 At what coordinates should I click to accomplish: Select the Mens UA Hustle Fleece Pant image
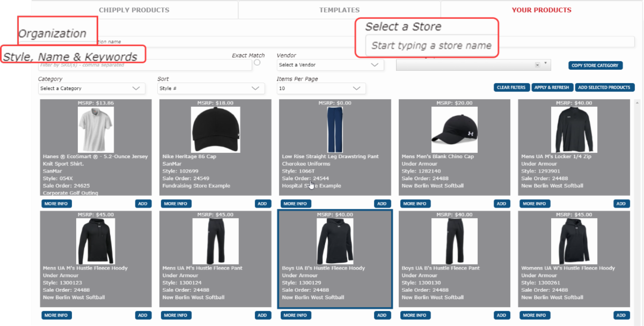215,241
